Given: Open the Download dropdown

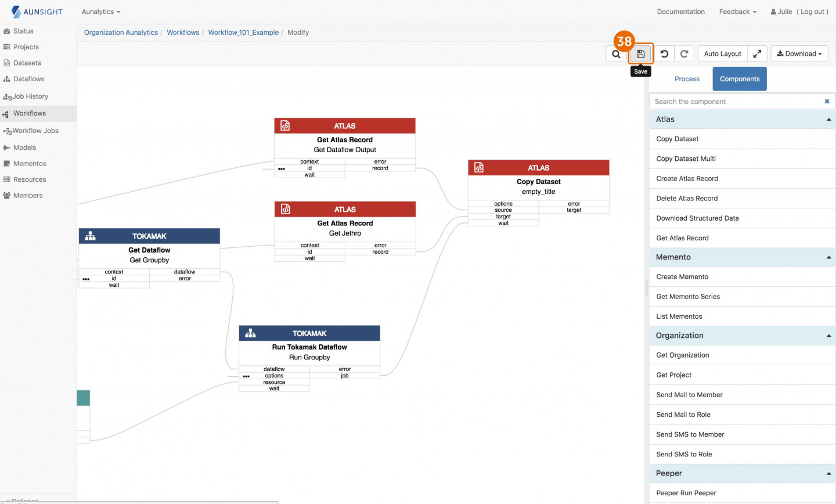Looking at the screenshot, I should click(x=799, y=54).
